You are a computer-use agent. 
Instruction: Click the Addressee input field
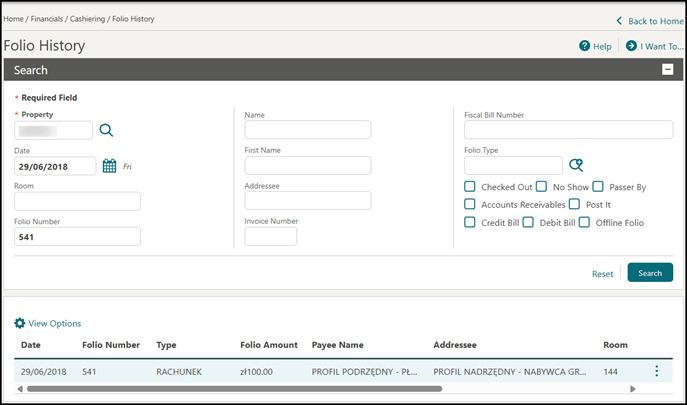[x=308, y=201]
